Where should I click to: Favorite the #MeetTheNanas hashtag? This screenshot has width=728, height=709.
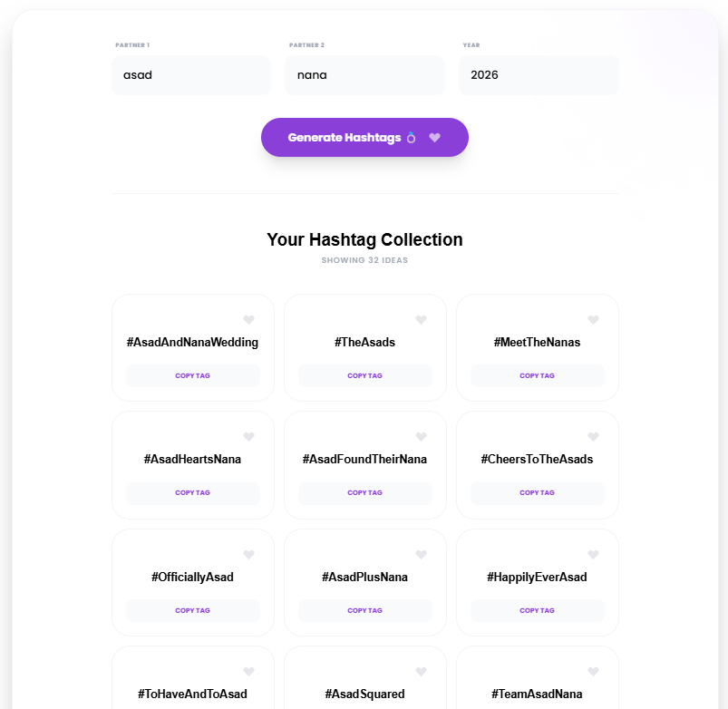pyautogui.click(x=593, y=319)
